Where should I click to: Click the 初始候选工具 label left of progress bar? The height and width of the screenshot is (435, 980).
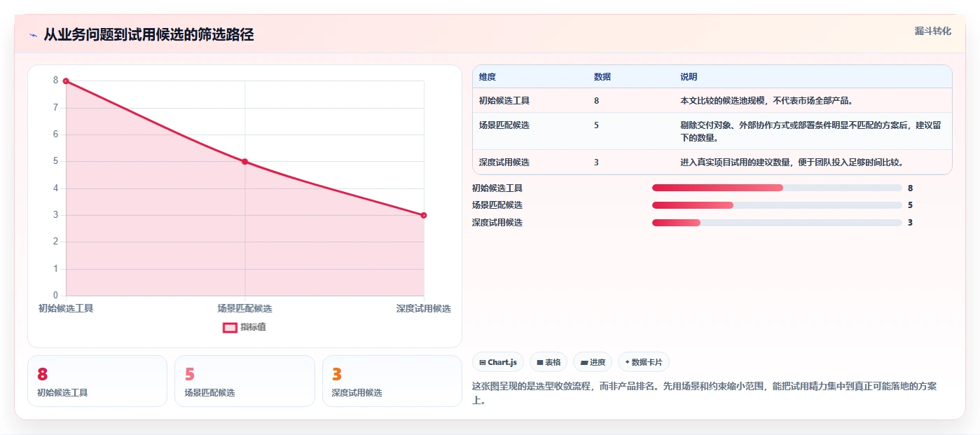[497, 188]
